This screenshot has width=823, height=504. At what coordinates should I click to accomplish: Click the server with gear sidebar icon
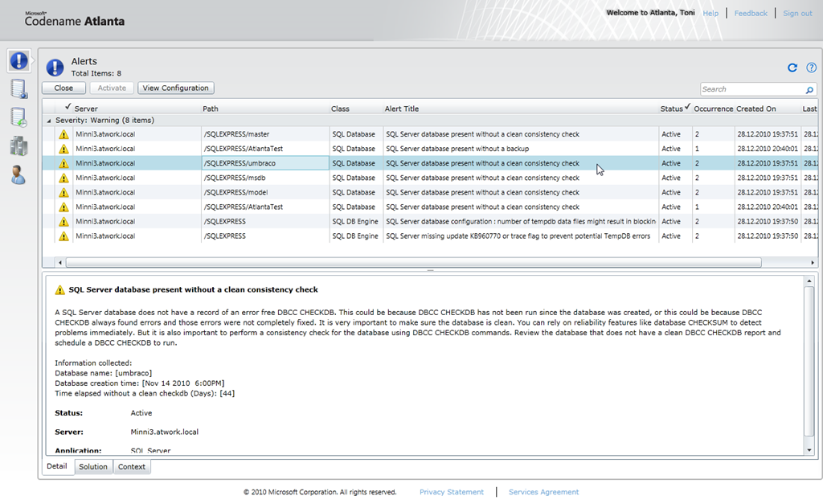[18, 88]
